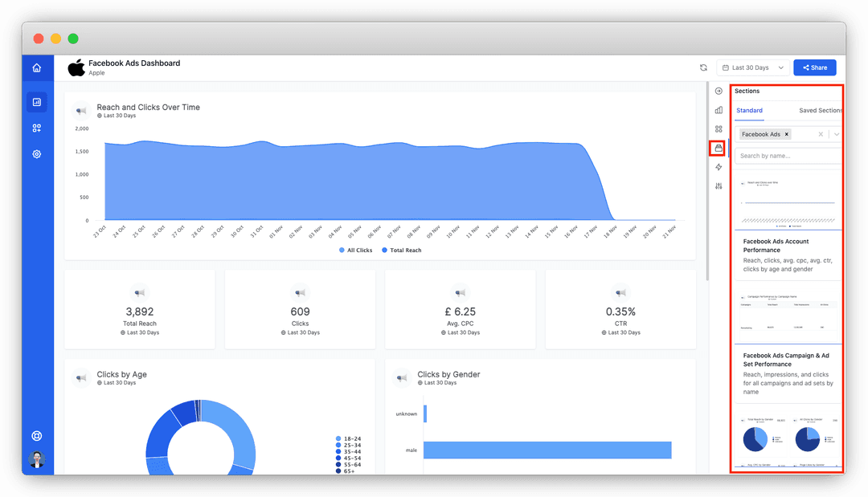
Task: Collapse panel with the arrow circle icon
Action: 719,92
